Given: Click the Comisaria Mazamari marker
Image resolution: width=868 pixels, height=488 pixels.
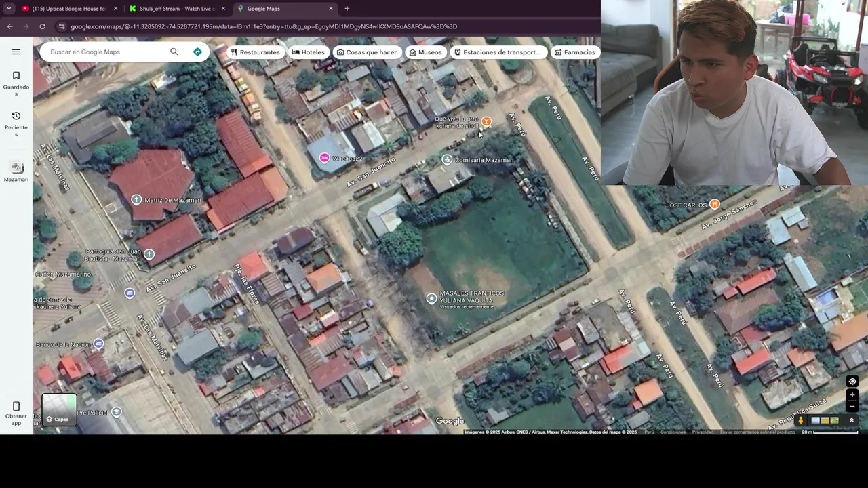Looking at the screenshot, I should tap(447, 160).
